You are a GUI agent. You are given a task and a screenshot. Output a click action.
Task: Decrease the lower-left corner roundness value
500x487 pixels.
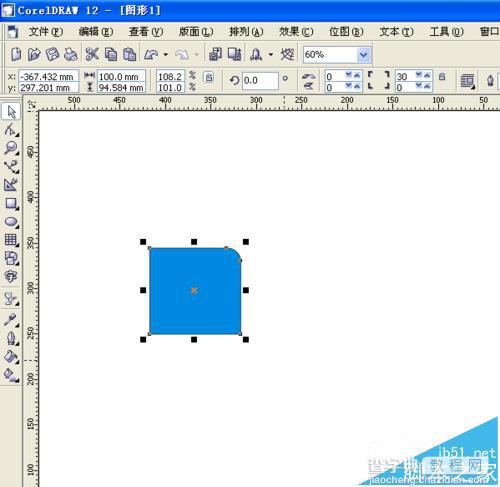click(349, 86)
